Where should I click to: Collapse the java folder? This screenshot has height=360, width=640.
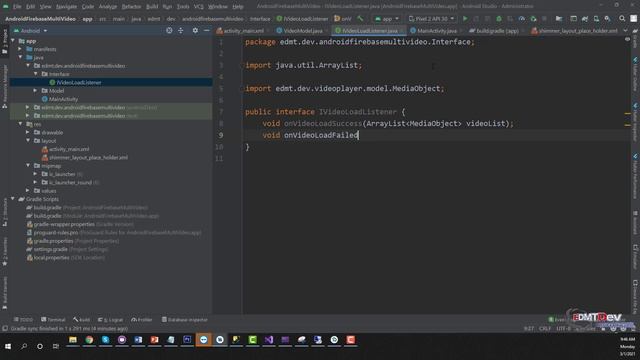point(20,58)
